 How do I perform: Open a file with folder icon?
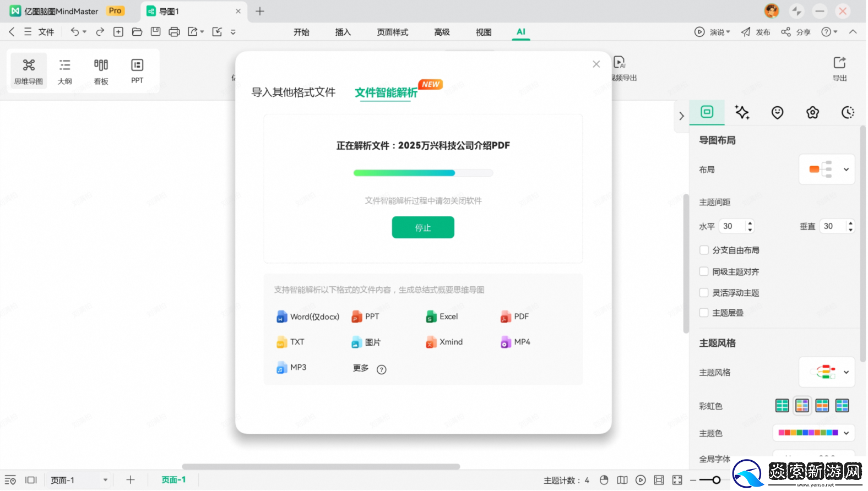point(137,32)
